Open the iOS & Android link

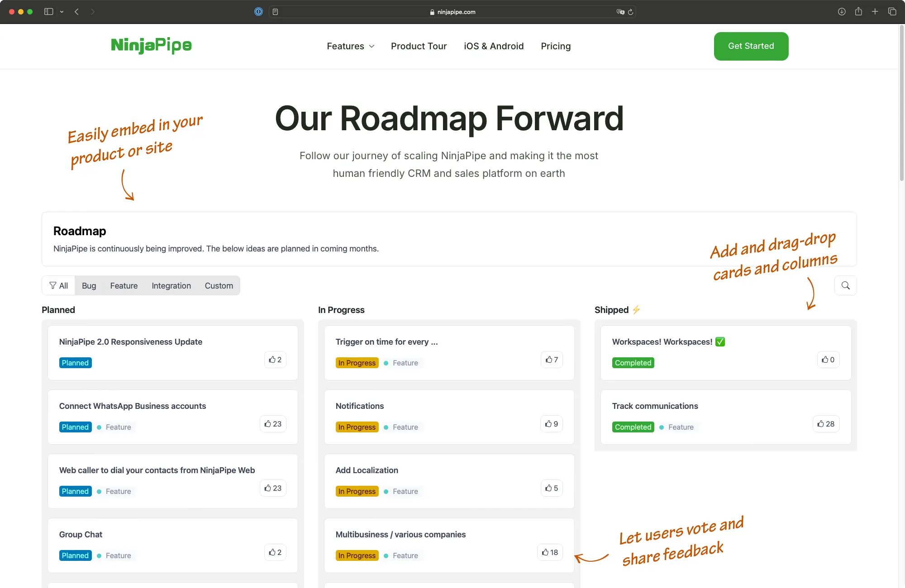point(493,46)
